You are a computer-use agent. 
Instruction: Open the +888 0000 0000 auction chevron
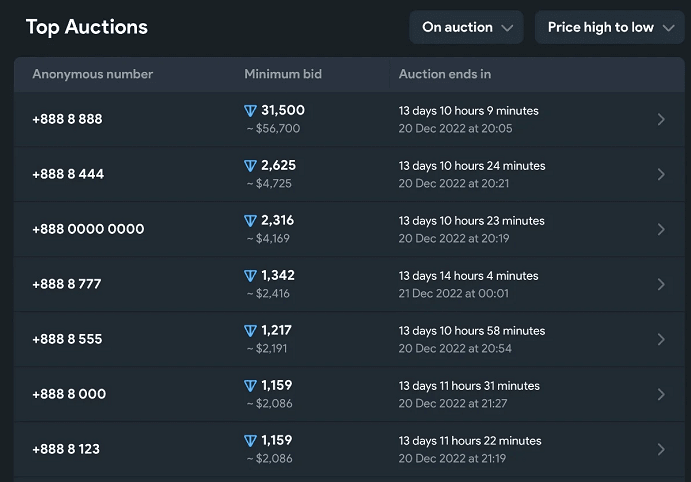click(x=661, y=229)
